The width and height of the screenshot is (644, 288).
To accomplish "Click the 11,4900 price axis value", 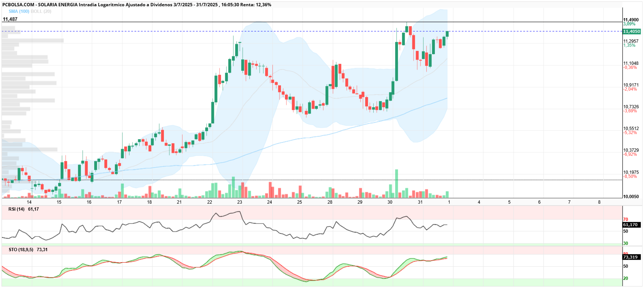I will [631, 20].
